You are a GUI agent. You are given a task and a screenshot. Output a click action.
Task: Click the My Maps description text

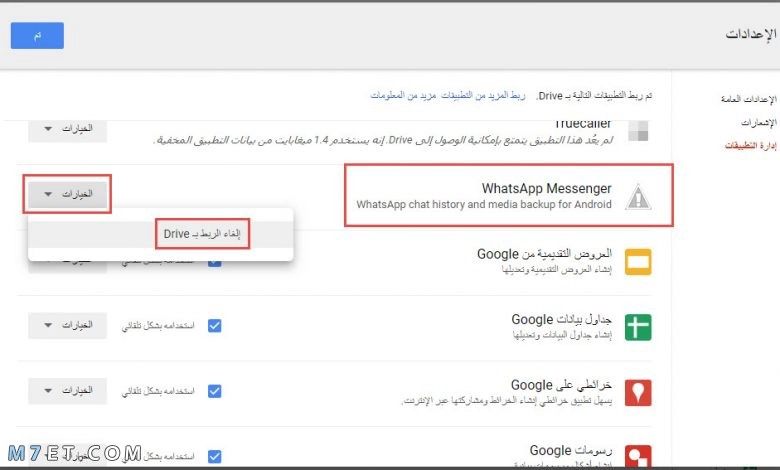click(x=506, y=401)
